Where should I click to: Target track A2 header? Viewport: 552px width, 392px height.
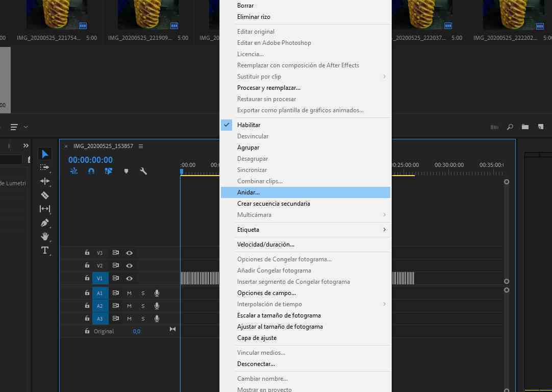[100, 306]
